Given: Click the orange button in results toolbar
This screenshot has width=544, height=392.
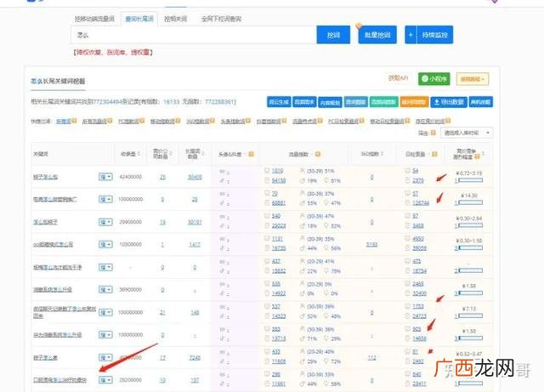Looking at the screenshot, I should click(414, 102).
